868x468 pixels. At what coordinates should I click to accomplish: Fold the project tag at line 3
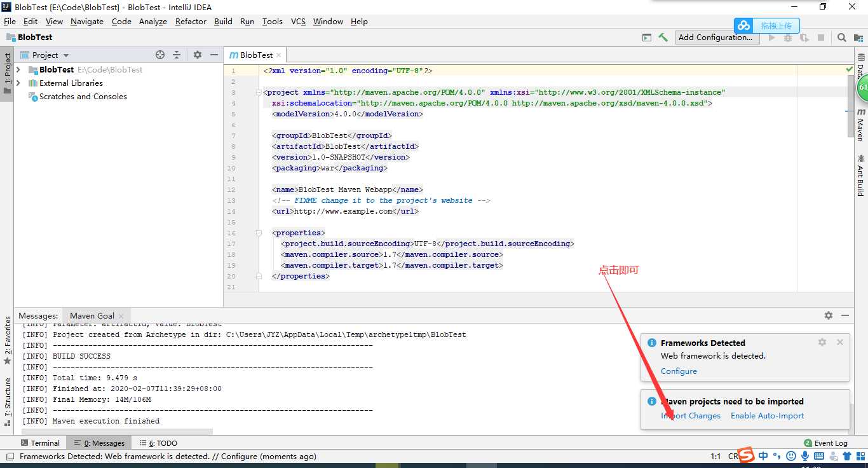[259, 92]
